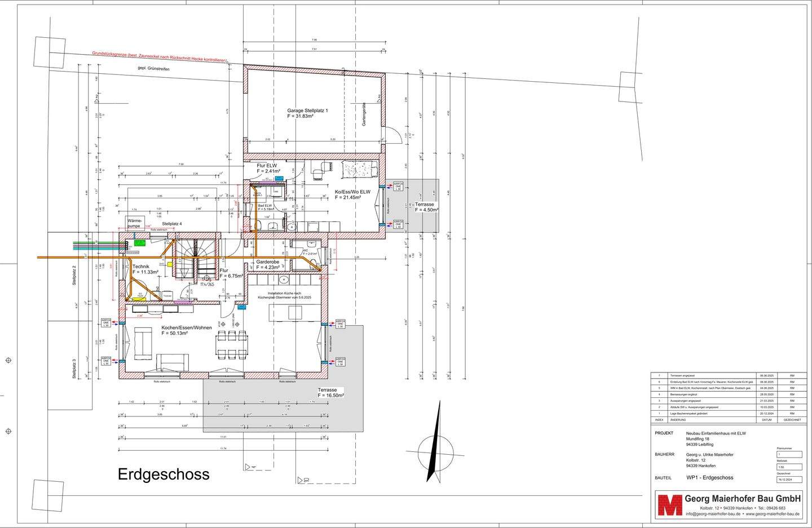Select the Gezeichnet date field

coord(789,480)
